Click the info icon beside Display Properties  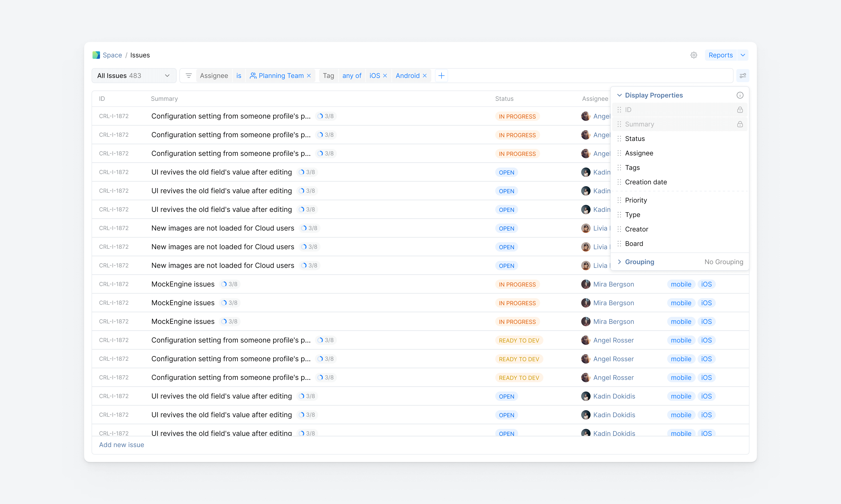click(x=740, y=95)
